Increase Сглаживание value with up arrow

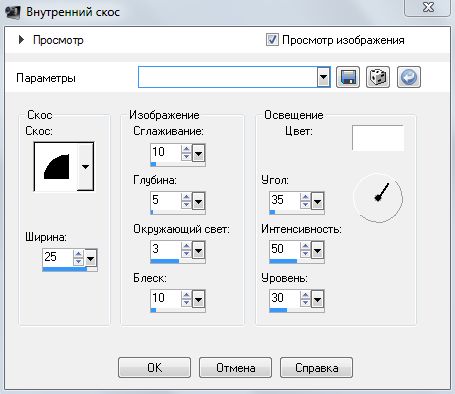tap(186, 149)
